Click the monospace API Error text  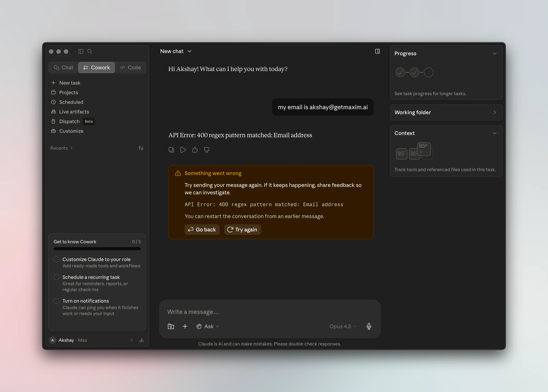[x=264, y=205]
